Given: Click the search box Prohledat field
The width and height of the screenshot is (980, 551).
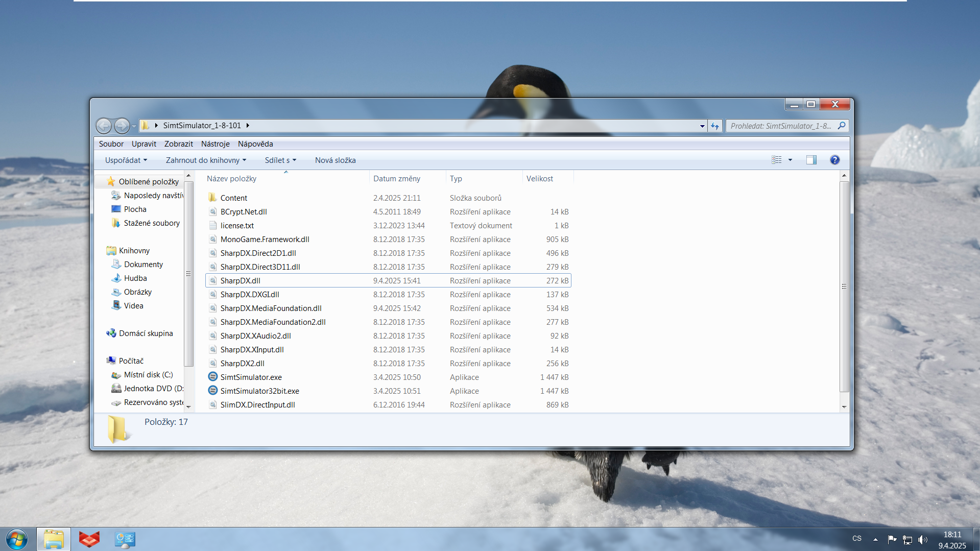Looking at the screenshot, I should coord(781,126).
